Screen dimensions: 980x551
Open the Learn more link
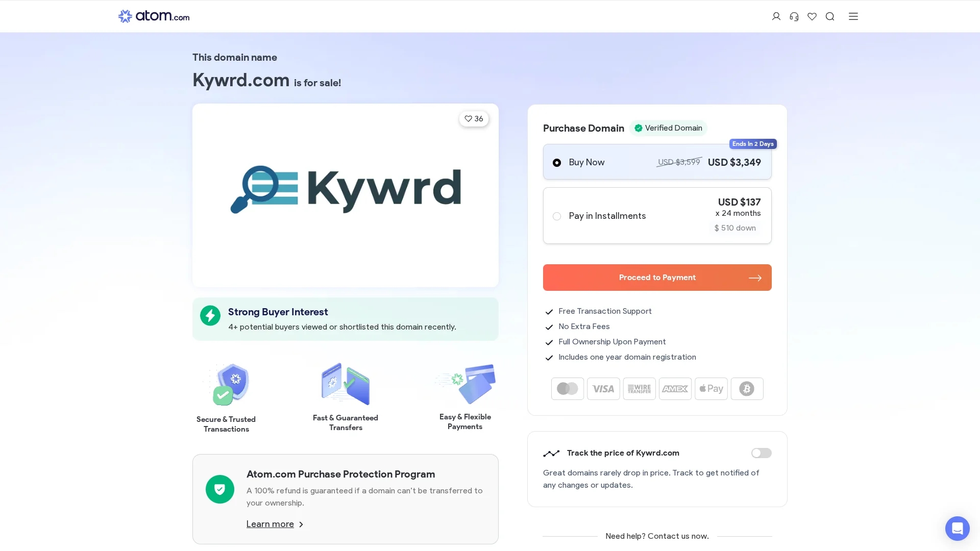click(270, 524)
